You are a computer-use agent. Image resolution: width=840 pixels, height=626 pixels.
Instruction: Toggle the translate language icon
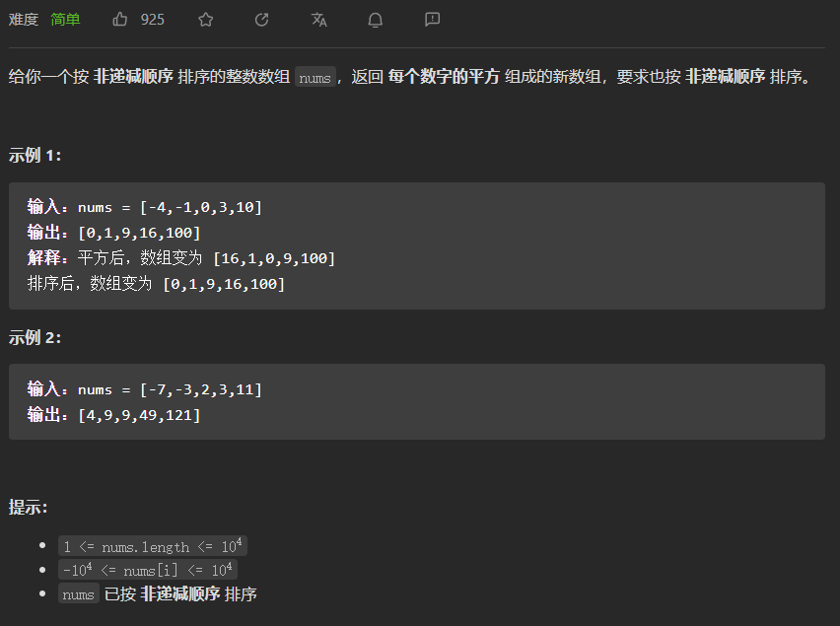pyautogui.click(x=318, y=20)
